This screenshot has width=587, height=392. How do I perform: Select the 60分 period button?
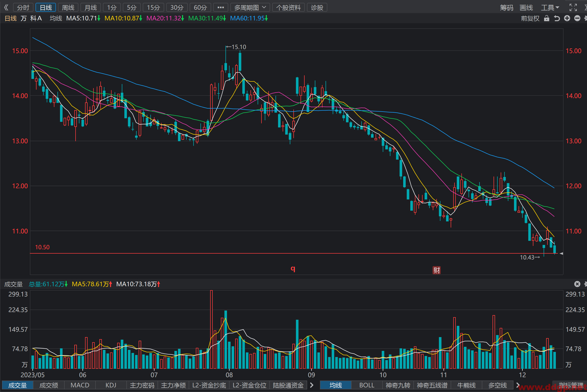pyautogui.click(x=200, y=7)
